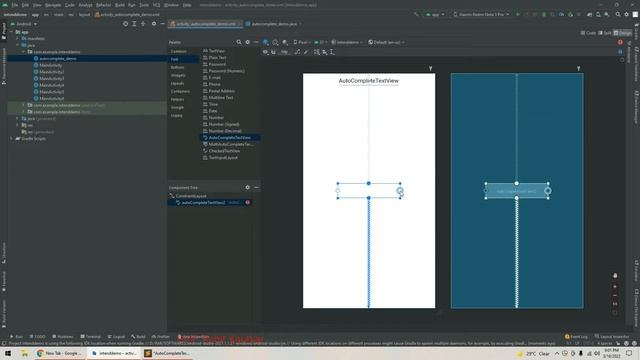Open the intentdemo theme dropdown

[x=347, y=42]
